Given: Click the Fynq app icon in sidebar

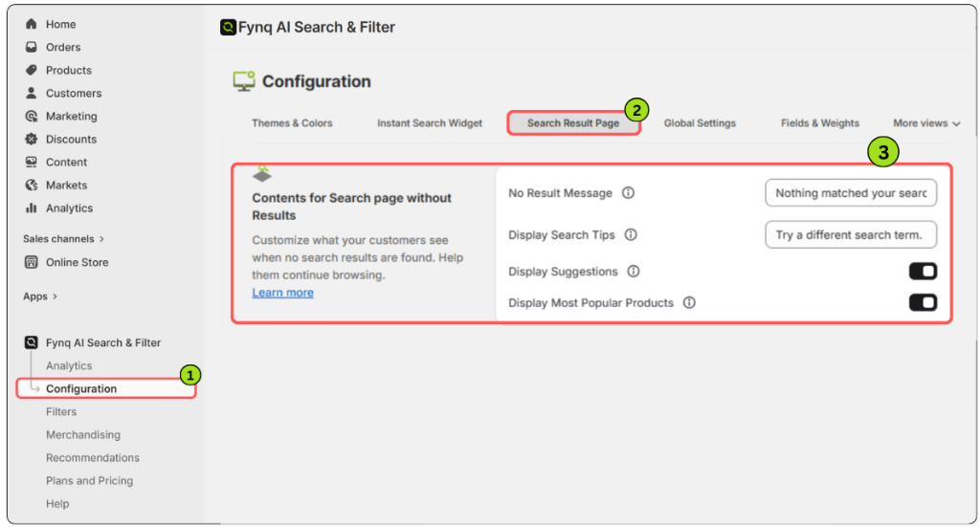Looking at the screenshot, I should pyautogui.click(x=31, y=342).
